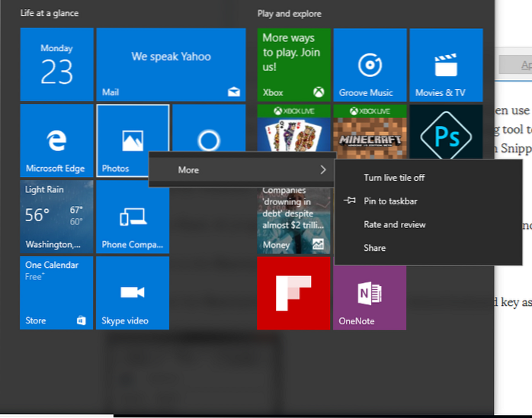Click the Play and explore group title

pyautogui.click(x=290, y=14)
